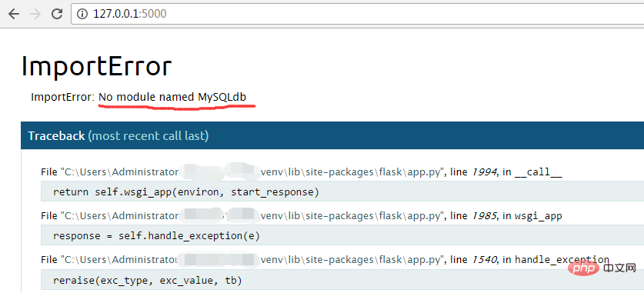Open the file line with line 1540 frame
The image size is (644, 293).
coord(325,260)
